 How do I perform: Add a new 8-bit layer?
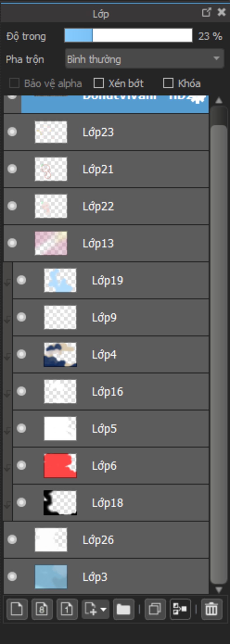(42, 609)
